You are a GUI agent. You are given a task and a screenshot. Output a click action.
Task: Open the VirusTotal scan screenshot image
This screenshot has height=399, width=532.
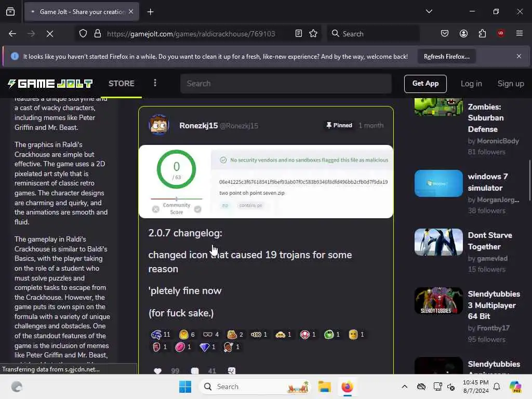click(x=266, y=181)
